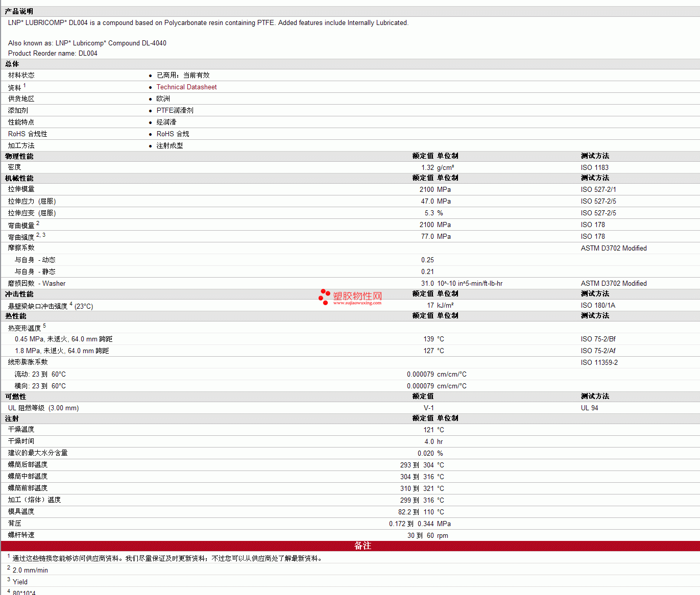Select the ISO 180/1A test method

pos(598,306)
